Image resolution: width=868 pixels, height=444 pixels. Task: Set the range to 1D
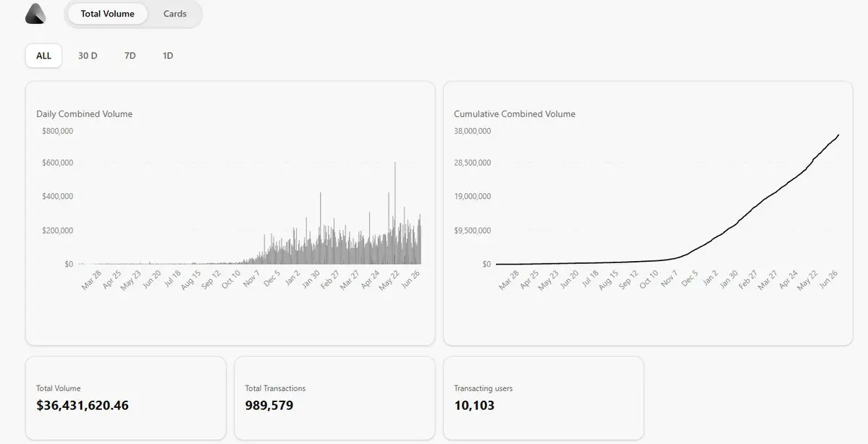(x=168, y=56)
